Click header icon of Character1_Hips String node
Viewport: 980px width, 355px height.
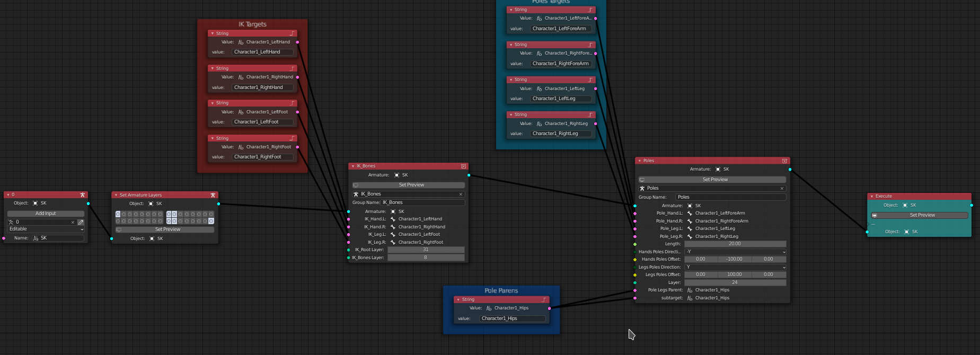[x=544, y=299]
